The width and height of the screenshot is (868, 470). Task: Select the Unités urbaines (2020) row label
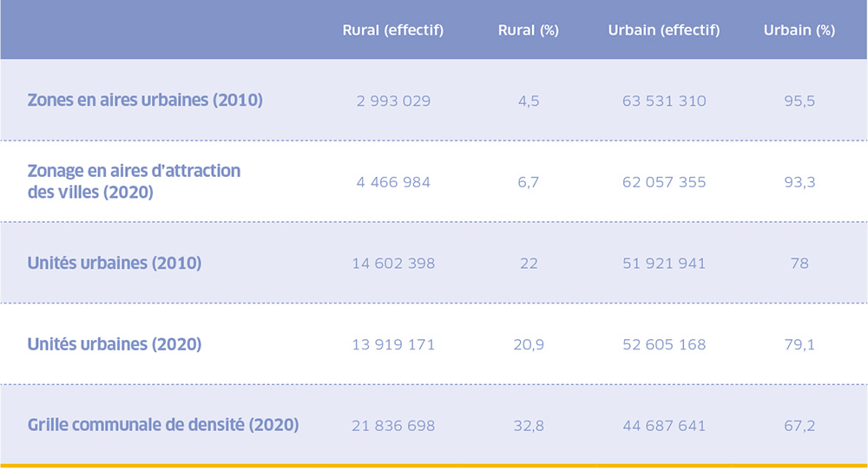click(x=115, y=344)
